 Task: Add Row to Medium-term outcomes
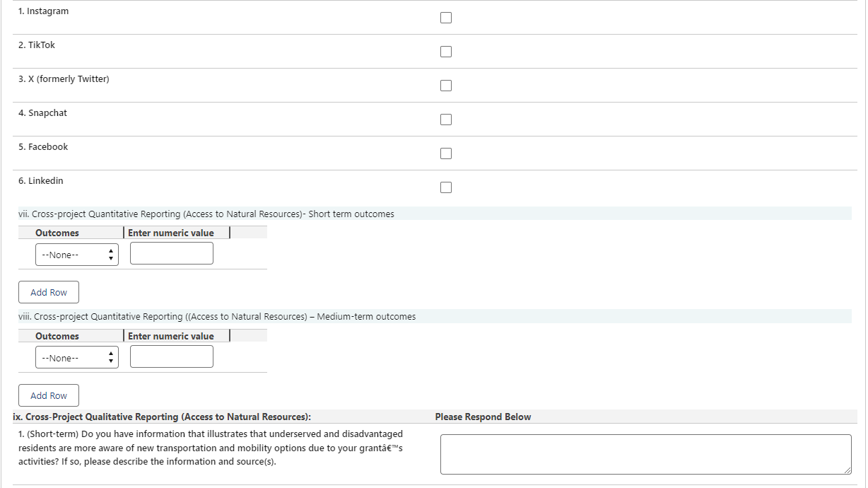[49, 395]
